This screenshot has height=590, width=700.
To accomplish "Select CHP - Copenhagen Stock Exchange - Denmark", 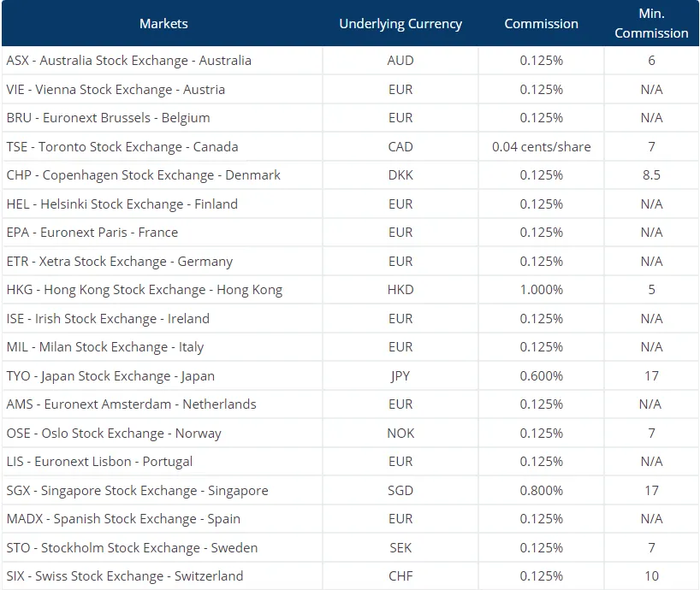I will [143, 175].
